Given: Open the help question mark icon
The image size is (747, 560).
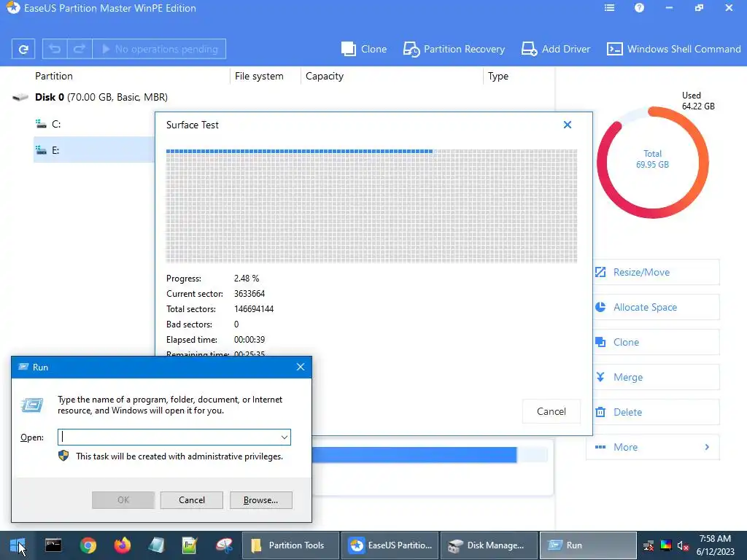Looking at the screenshot, I should tap(639, 8).
